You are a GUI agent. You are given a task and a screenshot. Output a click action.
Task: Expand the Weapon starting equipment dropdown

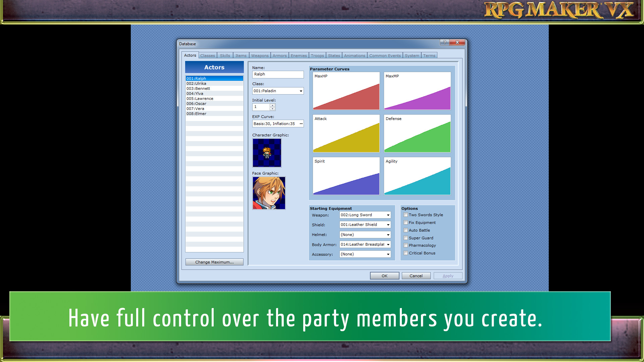(388, 215)
